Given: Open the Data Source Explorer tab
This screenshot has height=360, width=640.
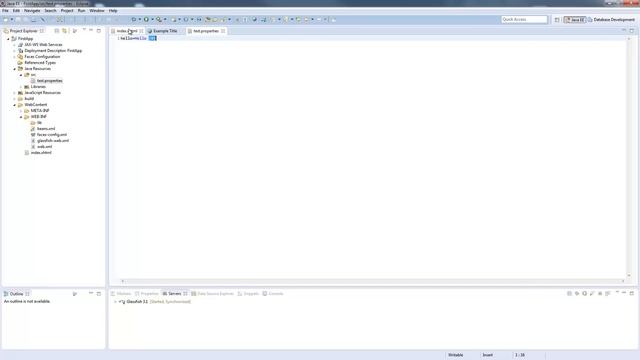Looking at the screenshot, I should tap(213, 294).
